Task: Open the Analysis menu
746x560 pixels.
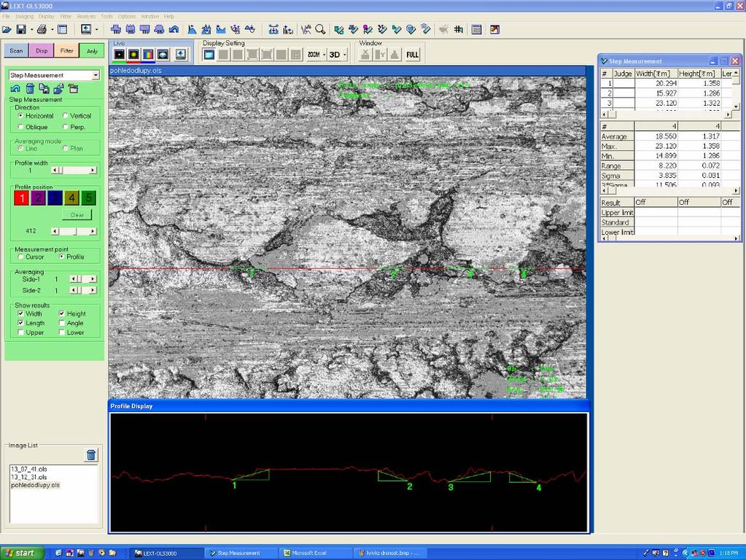Action: (86, 16)
